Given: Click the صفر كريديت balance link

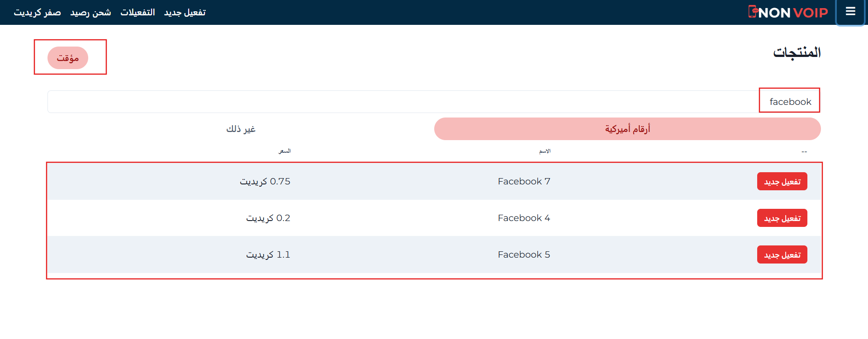Looking at the screenshot, I should click(37, 12).
